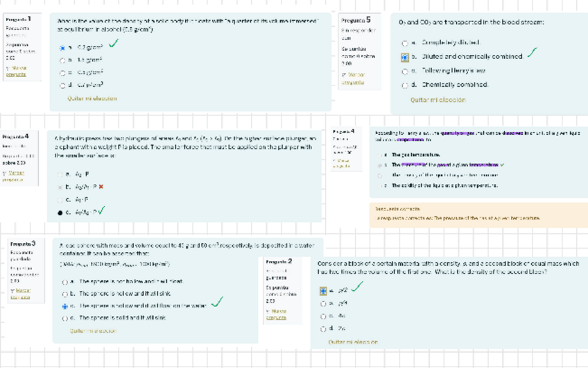
Task: Click the flag icon in Pregunta 1 box
Action: tap(7, 69)
